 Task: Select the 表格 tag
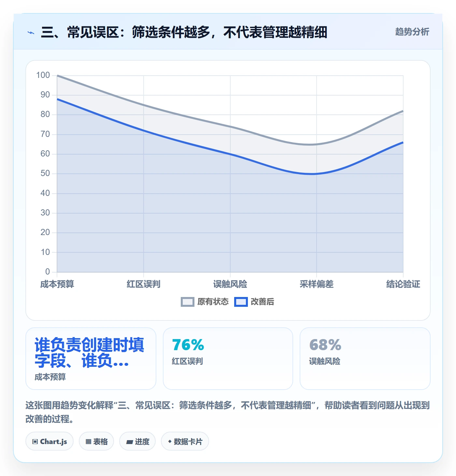coord(96,441)
